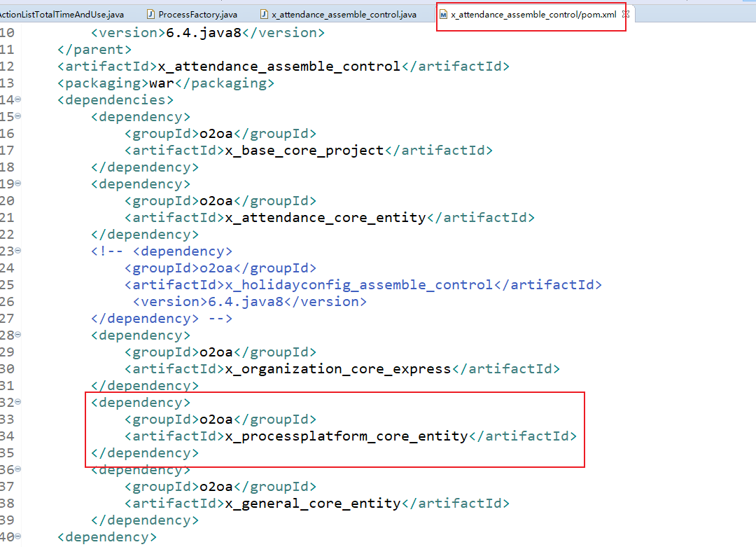Click the dependency opening tag on line 19
This screenshot has height=547, width=756.
coord(141,184)
